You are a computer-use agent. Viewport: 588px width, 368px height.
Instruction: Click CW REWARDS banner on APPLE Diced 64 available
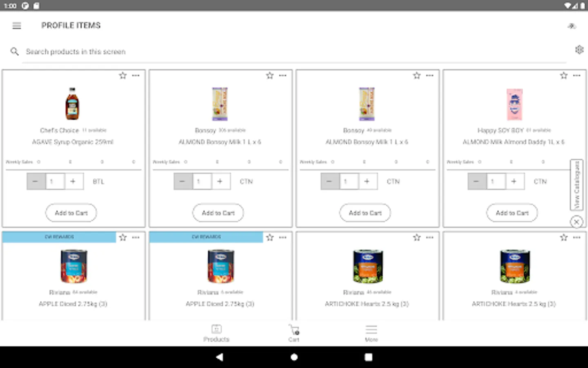[59, 237]
